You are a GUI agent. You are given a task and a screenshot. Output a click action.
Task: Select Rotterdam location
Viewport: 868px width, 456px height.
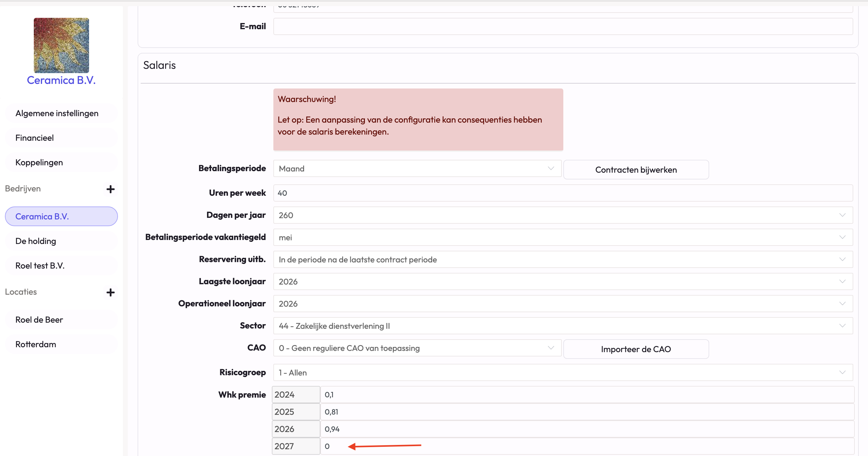pos(36,344)
